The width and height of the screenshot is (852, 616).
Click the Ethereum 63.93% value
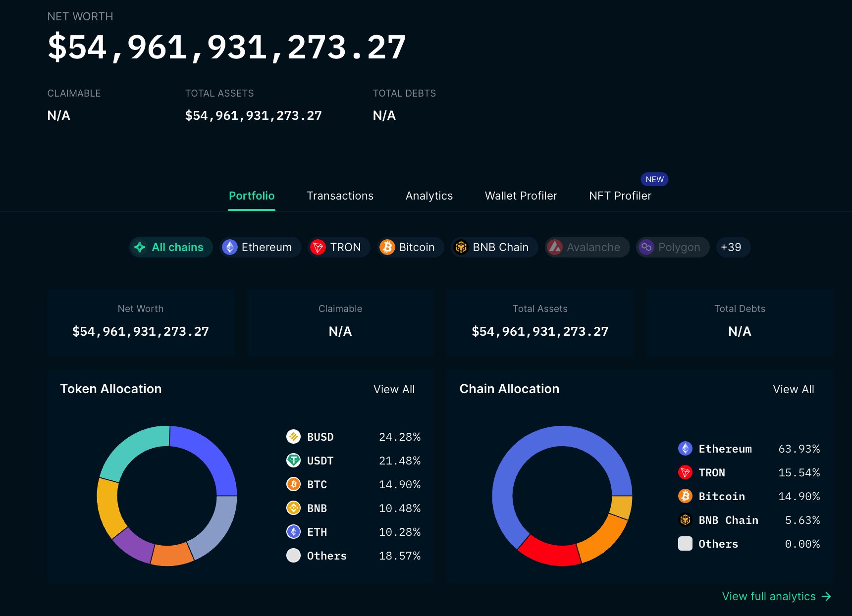pos(799,449)
